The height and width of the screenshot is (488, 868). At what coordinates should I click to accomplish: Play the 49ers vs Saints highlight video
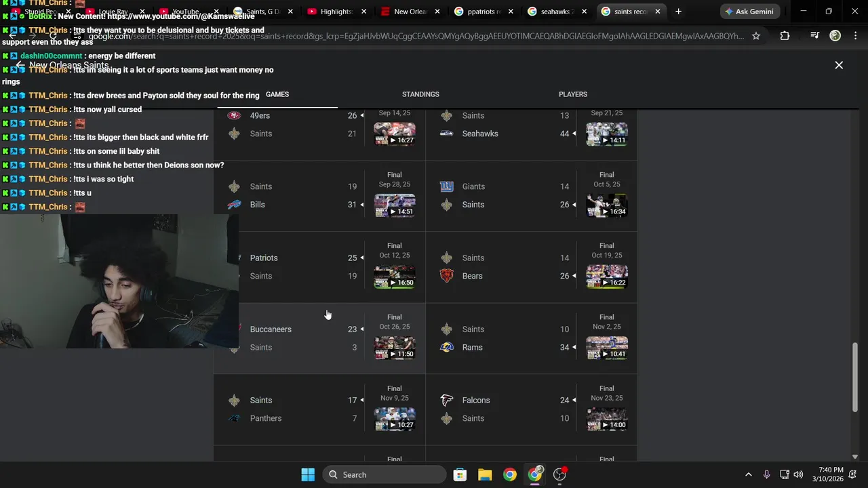click(x=395, y=134)
